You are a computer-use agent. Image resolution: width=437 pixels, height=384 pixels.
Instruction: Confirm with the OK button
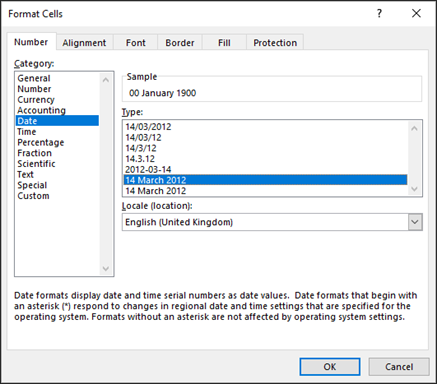(x=330, y=367)
